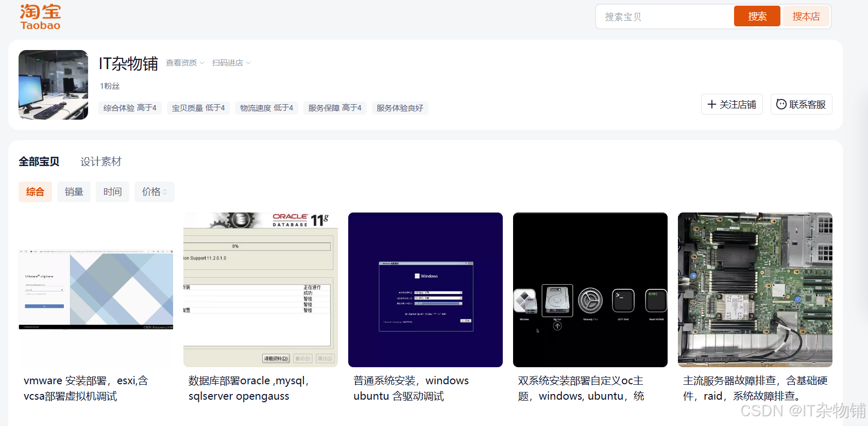The width and height of the screenshot is (868, 426).
Task: Open the dual-boot OC boot picker thumbnail
Action: [590, 290]
